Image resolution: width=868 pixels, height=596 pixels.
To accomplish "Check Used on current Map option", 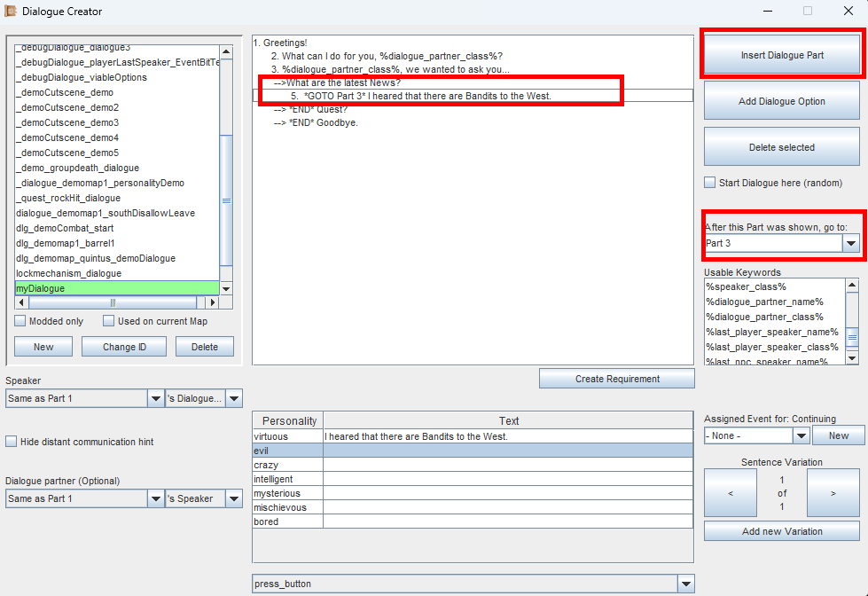I will click(x=109, y=321).
